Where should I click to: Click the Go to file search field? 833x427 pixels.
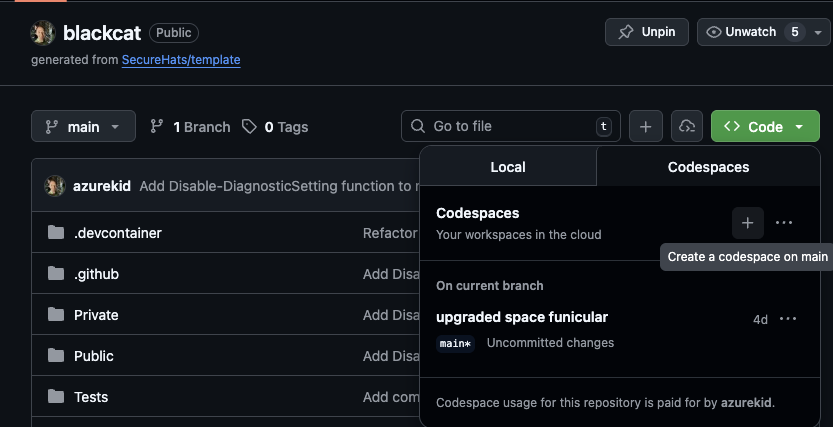[x=510, y=127]
